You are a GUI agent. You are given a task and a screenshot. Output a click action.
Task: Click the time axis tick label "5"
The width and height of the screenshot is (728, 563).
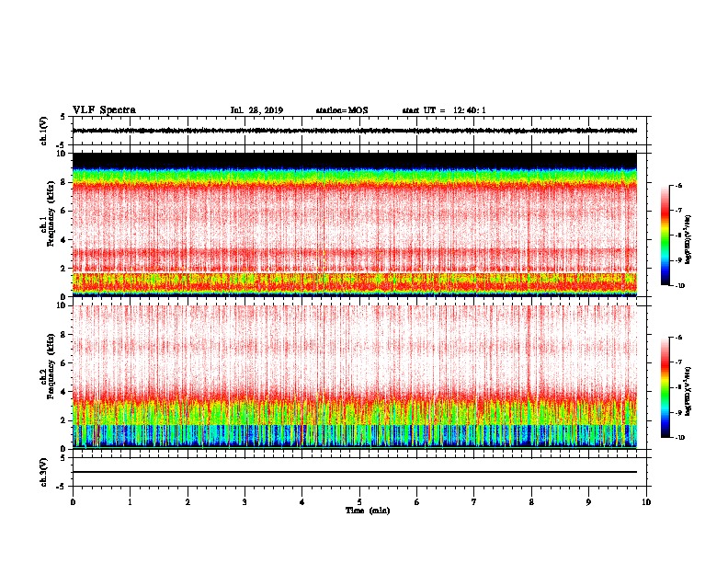coord(359,502)
